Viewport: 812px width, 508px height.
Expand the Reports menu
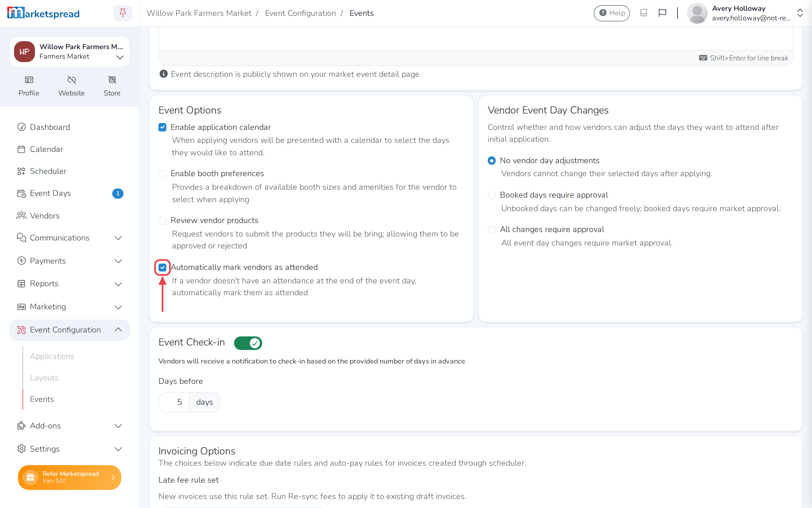coord(69,284)
